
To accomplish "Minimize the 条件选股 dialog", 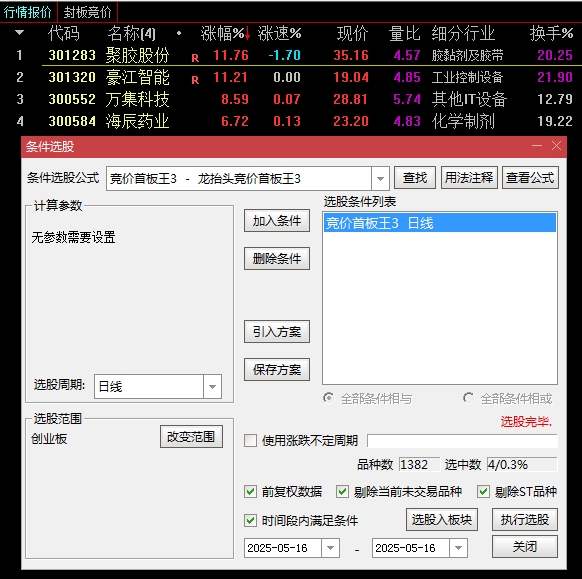I will click(x=537, y=146).
